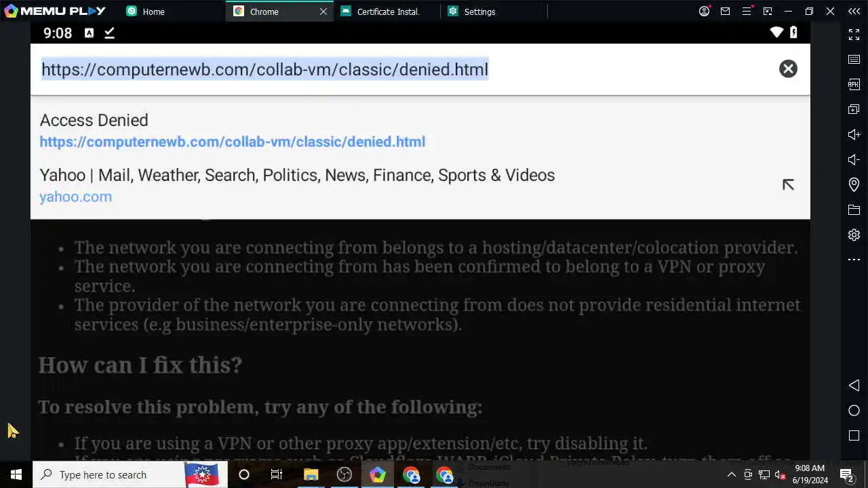Open MEmu settings gear in sidebar
The image size is (868, 488).
[x=854, y=235]
